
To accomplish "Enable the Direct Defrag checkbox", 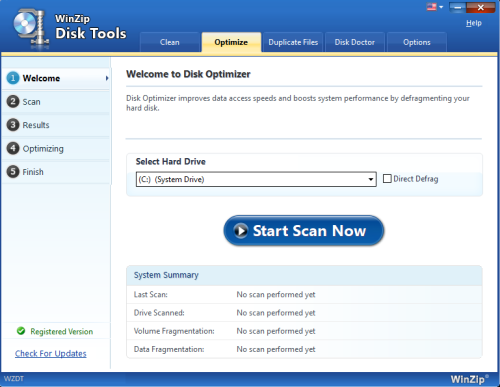I will 387,179.
